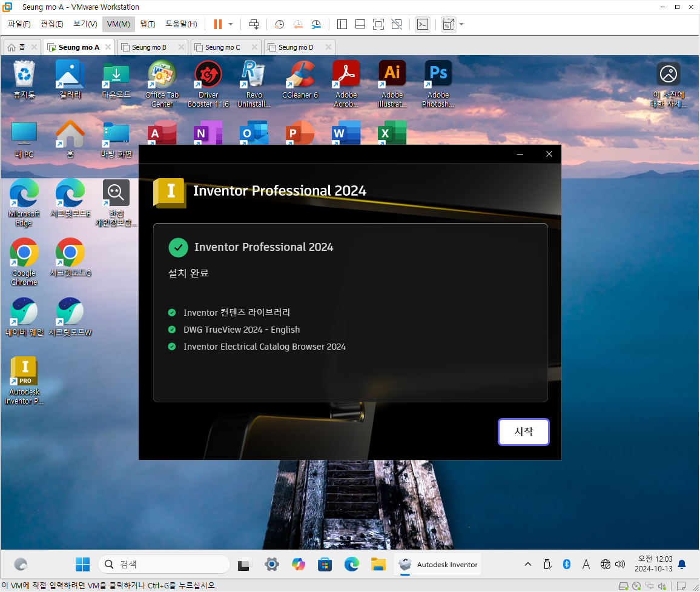The height and width of the screenshot is (592, 700).
Task: Launch 시크릿모드W Whale shortcut
Action: click(x=70, y=318)
